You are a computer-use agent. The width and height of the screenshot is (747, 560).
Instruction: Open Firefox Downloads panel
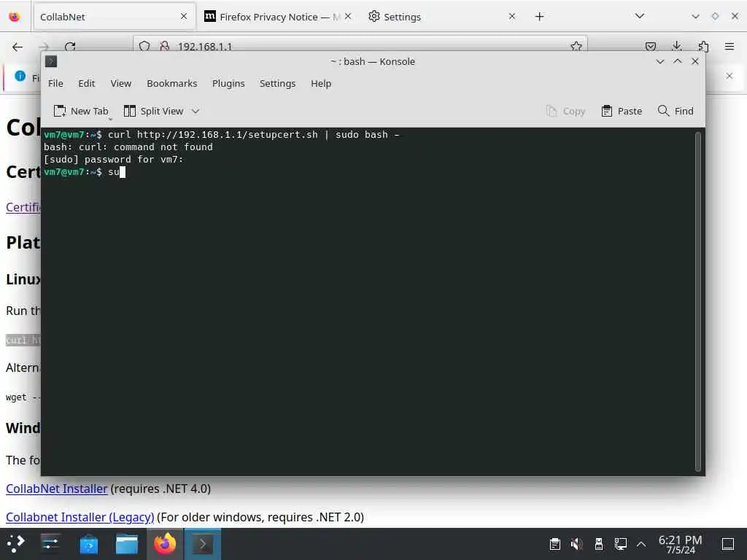tap(676, 46)
